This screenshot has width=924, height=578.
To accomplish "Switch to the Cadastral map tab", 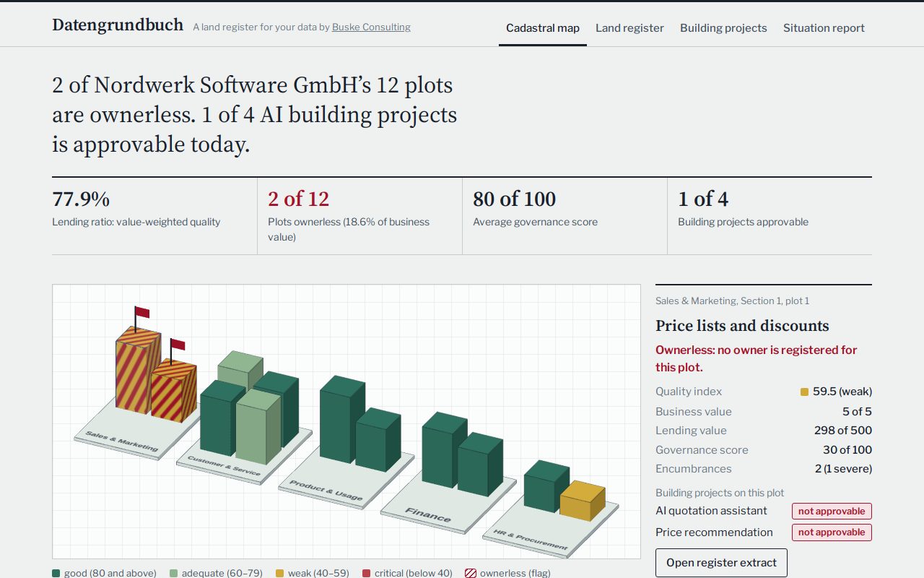I will coord(543,28).
